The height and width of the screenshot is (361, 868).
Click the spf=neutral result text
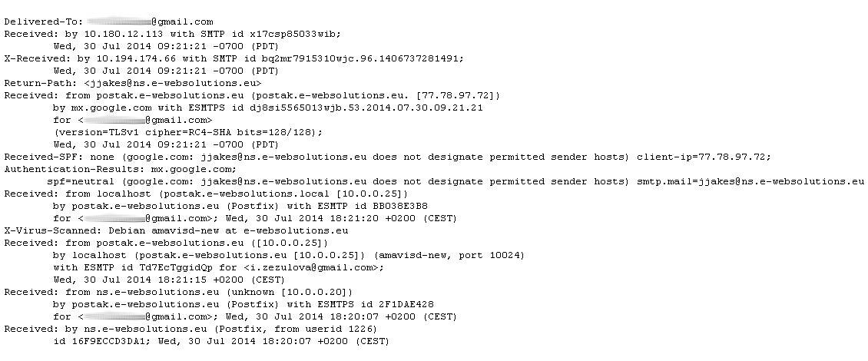pyautogui.click(x=81, y=181)
